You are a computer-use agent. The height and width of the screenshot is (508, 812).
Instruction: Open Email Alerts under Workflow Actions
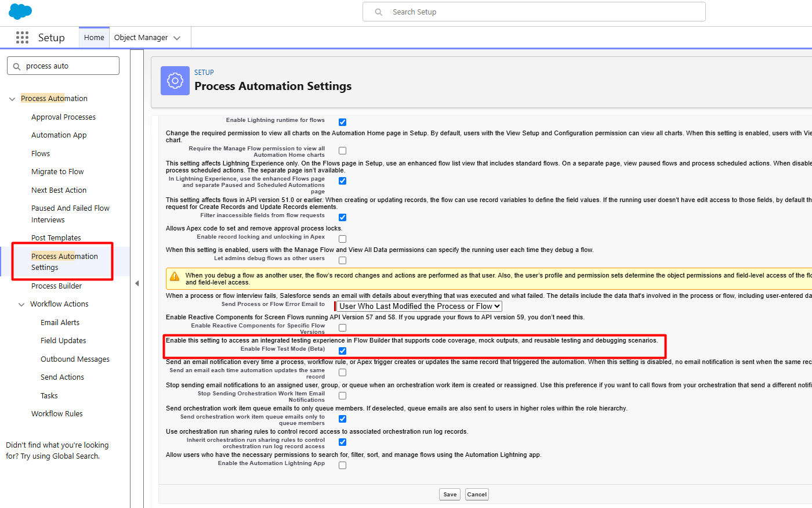click(60, 322)
